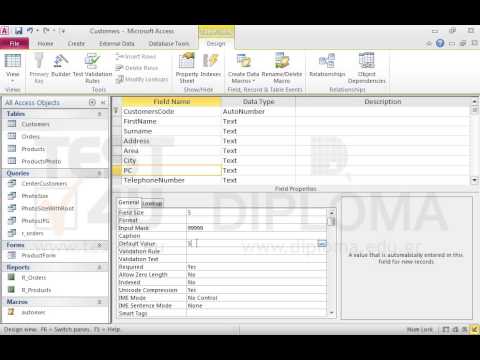Open the CenterCustomers query
This screenshot has width=480, height=360.
coord(44,184)
